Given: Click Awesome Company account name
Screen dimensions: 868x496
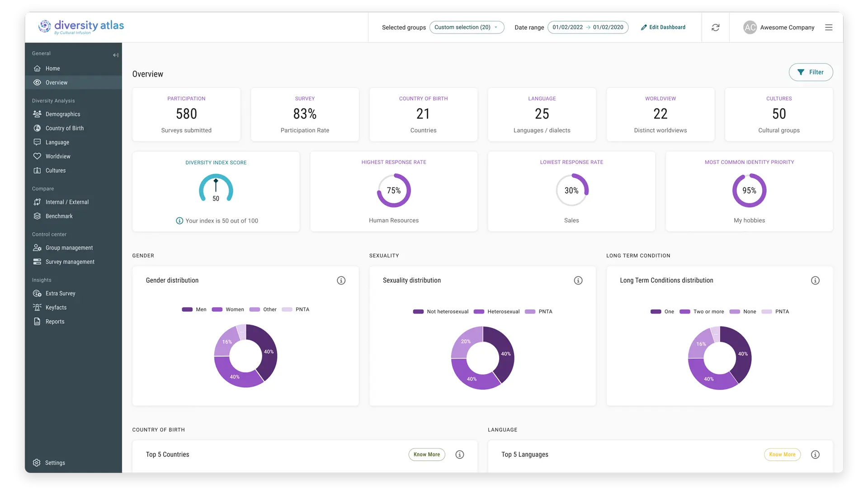Looking at the screenshot, I should click(x=787, y=28).
